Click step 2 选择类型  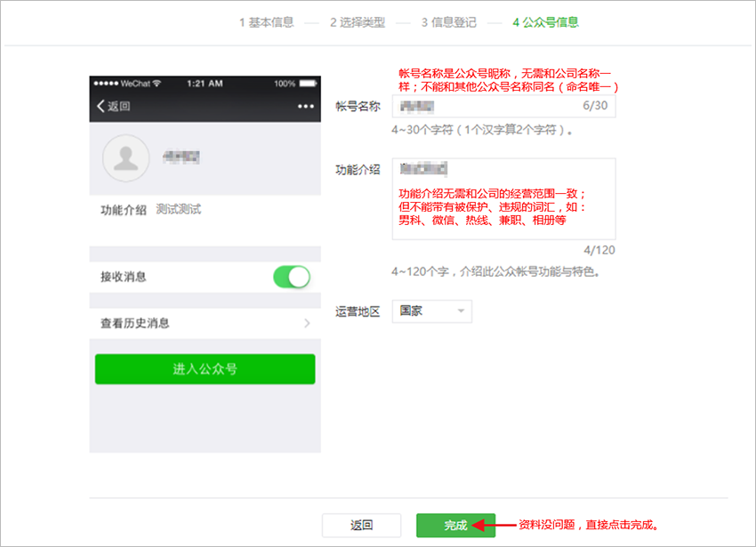358,22
